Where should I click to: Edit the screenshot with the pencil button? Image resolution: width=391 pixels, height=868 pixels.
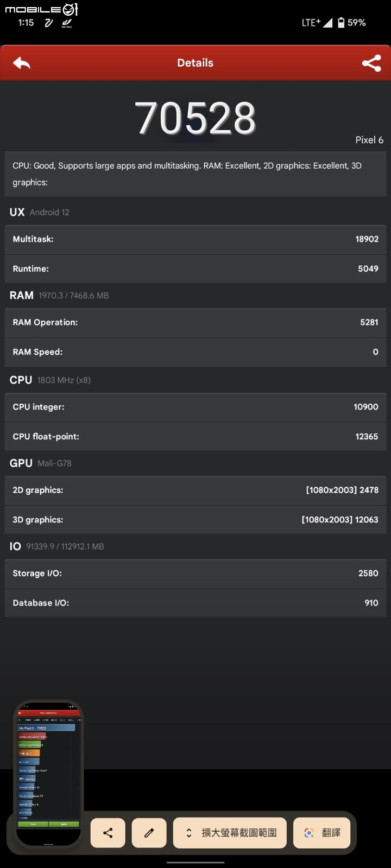(x=149, y=833)
